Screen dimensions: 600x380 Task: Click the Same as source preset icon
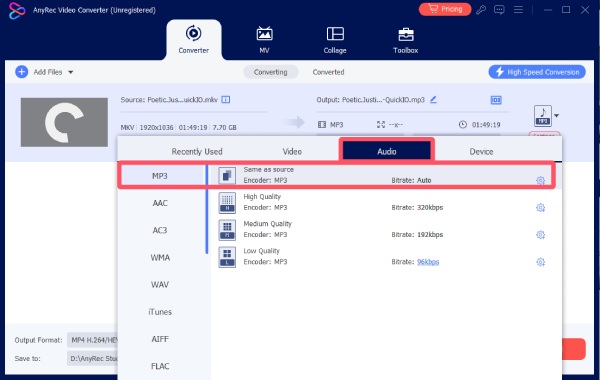pos(227,176)
